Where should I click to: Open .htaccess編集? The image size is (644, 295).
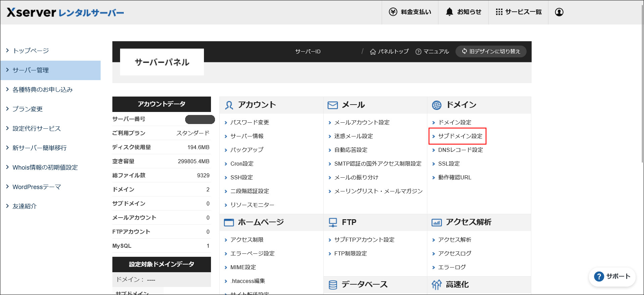tap(248, 281)
